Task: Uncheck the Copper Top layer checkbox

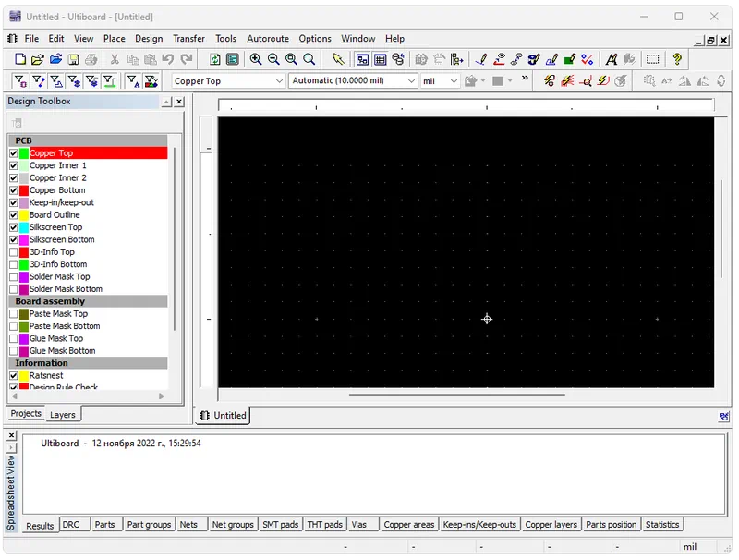Action: point(14,153)
